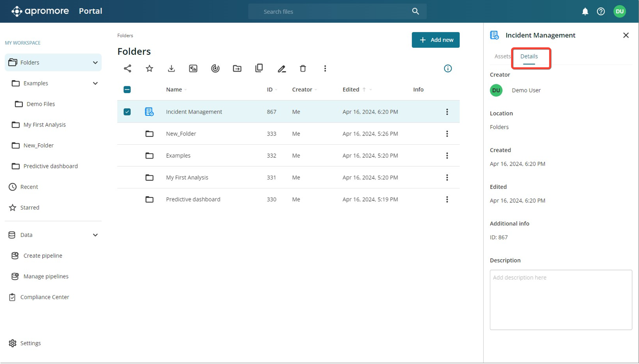Screen dimensions: 639x364
Task: Open the notifications bell
Action: pos(585,12)
